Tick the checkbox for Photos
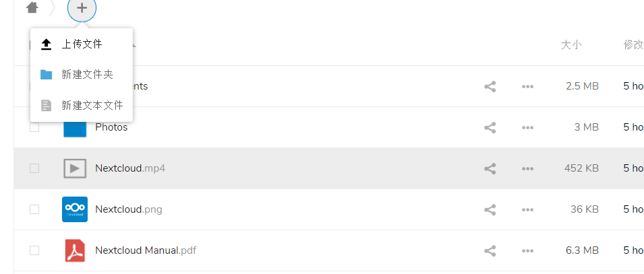 click(34, 127)
